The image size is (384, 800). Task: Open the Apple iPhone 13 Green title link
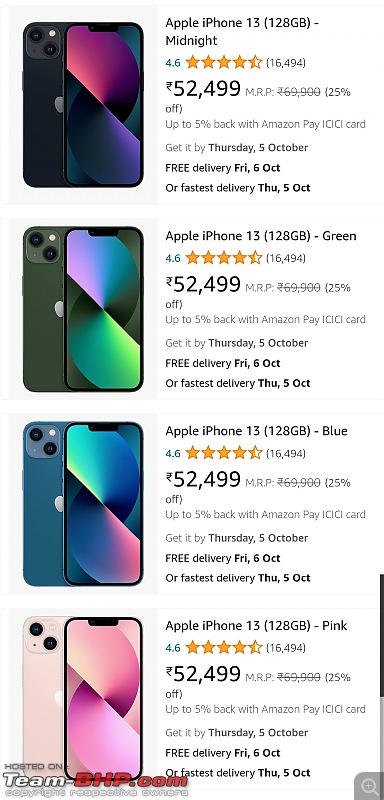[x=261, y=236]
